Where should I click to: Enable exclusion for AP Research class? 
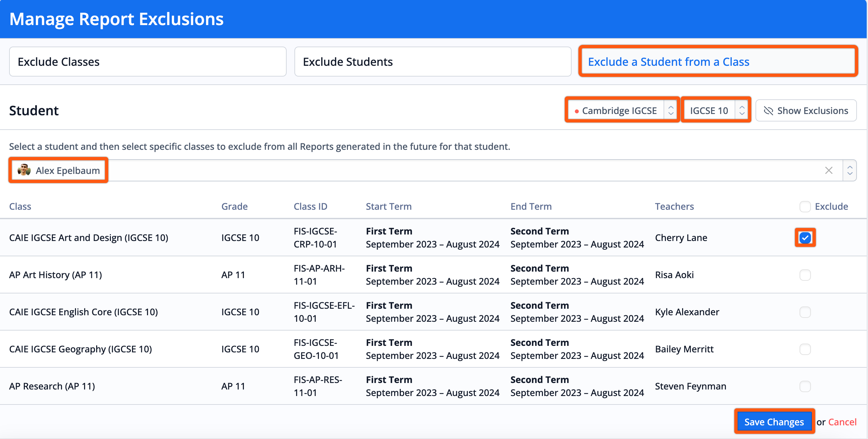tap(805, 386)
